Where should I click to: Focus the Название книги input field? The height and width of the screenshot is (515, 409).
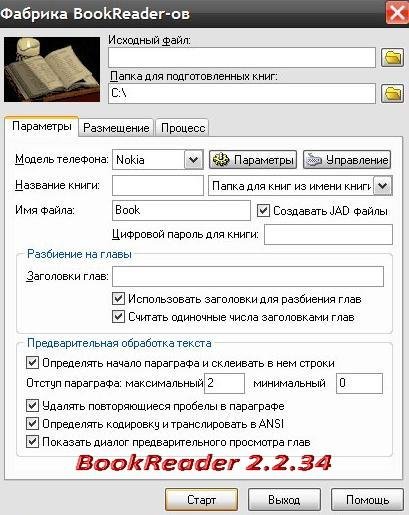tap(158, 186)
